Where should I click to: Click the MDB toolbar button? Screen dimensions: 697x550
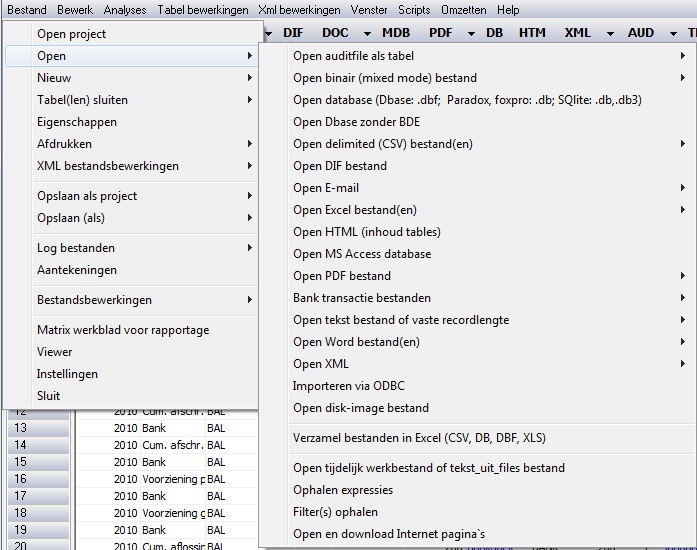click(396, 33)
